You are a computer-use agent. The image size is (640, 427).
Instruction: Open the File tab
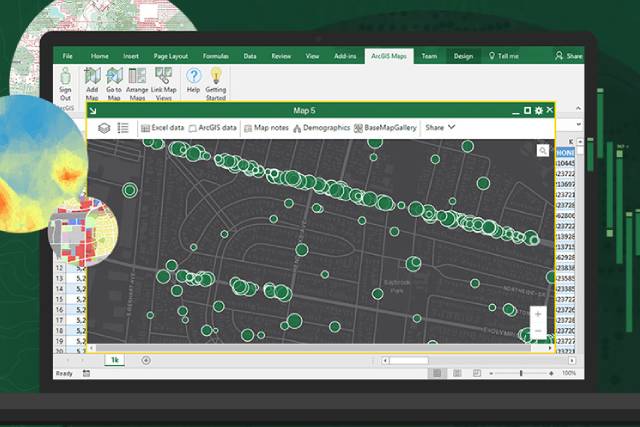68,56
